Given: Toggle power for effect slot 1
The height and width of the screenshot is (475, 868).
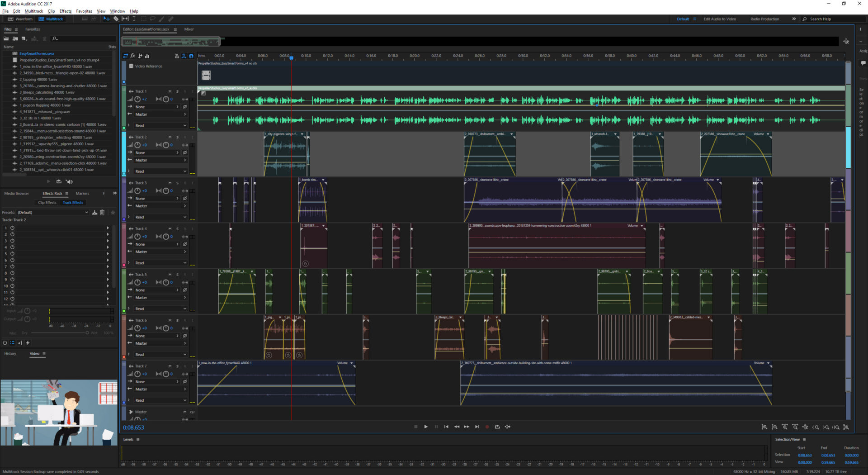Looking at the screenshot, I should [12, 228].
